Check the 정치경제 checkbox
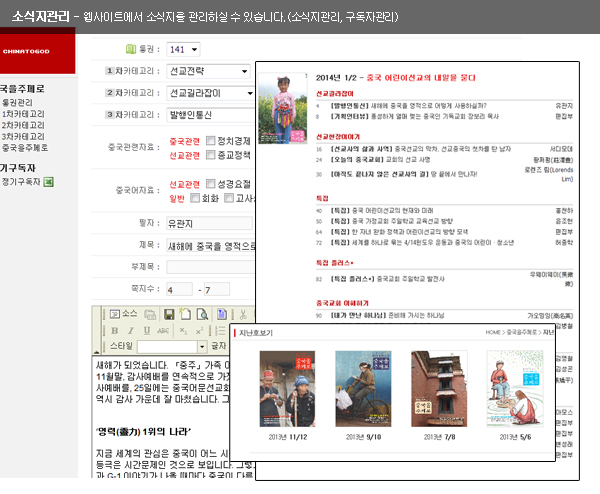 click(210, 141)
